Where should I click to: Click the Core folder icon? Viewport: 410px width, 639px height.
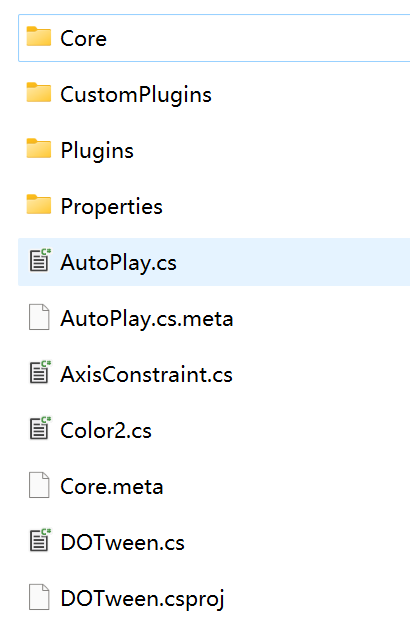pos(39,36)
